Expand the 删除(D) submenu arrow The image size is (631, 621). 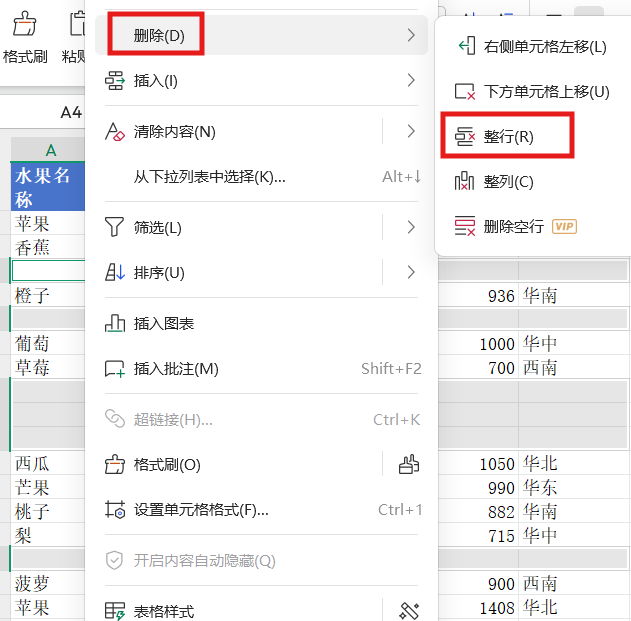[411, 35]
